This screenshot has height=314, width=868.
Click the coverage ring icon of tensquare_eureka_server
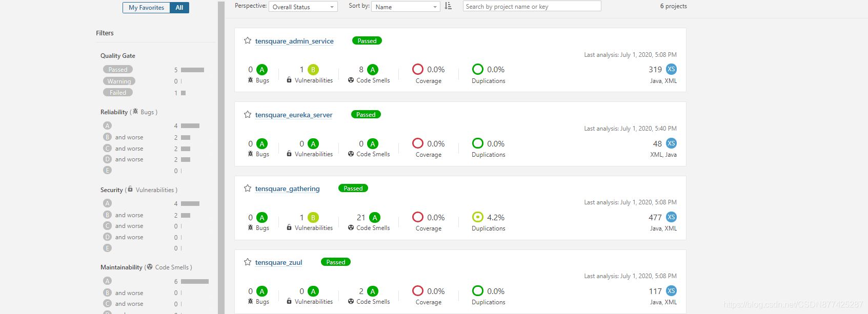click(x=418, y=143)
